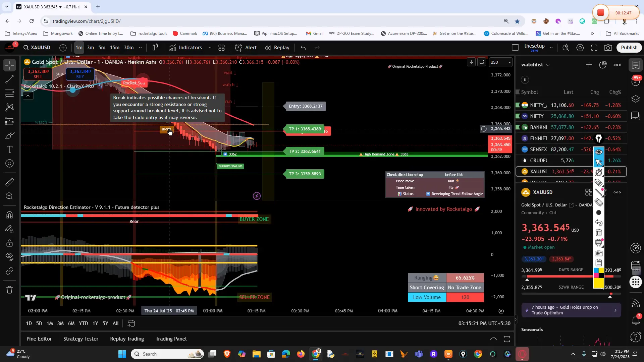Add a symbol to the watchlist
The width and height of the screenshot is (644, 362).
click(589, 65)
